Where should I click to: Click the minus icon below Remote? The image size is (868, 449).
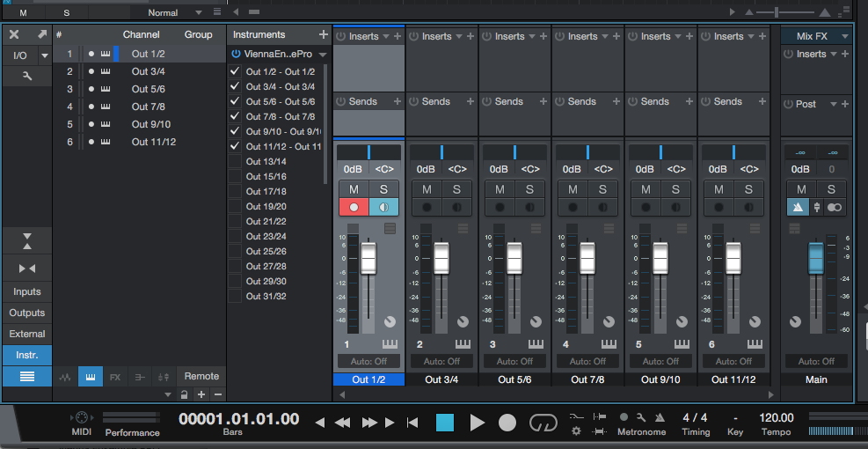[x=218, y=394]
